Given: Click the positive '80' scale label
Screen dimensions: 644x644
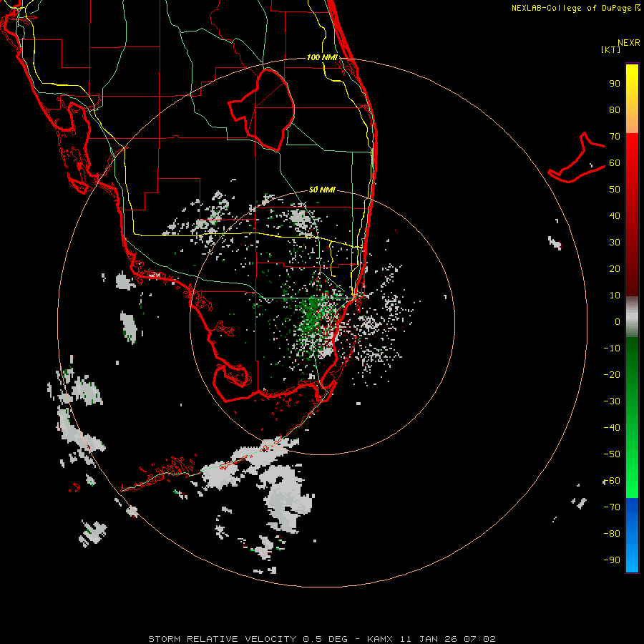Looking at the screenshot, I should [x=615, y=109].
